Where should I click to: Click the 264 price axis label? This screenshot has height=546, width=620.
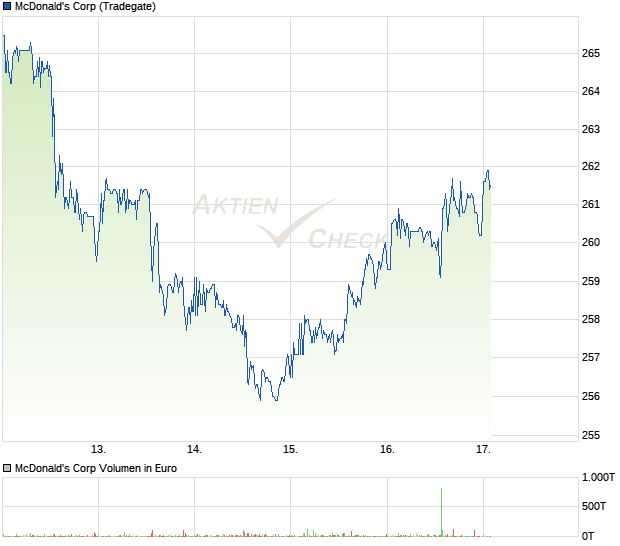(591, 91)
